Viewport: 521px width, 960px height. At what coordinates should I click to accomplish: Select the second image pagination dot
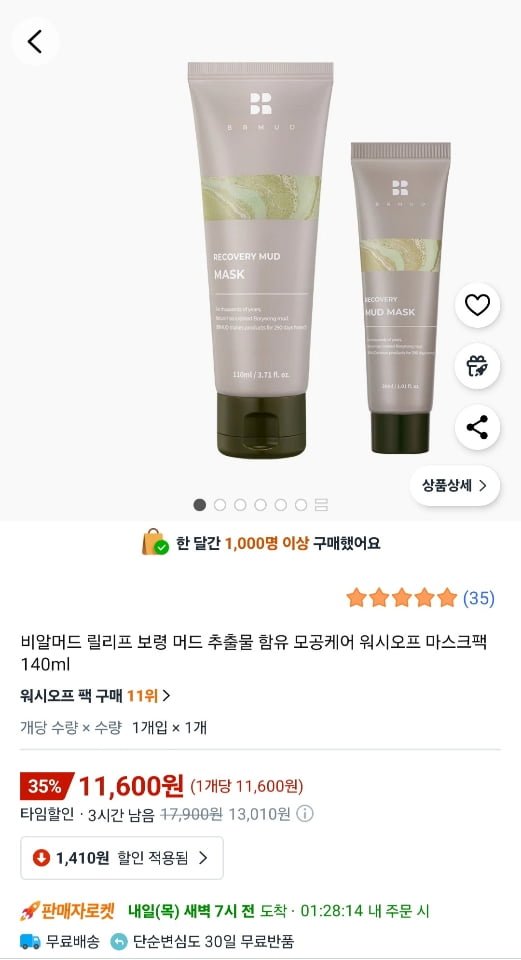point(220,504)
